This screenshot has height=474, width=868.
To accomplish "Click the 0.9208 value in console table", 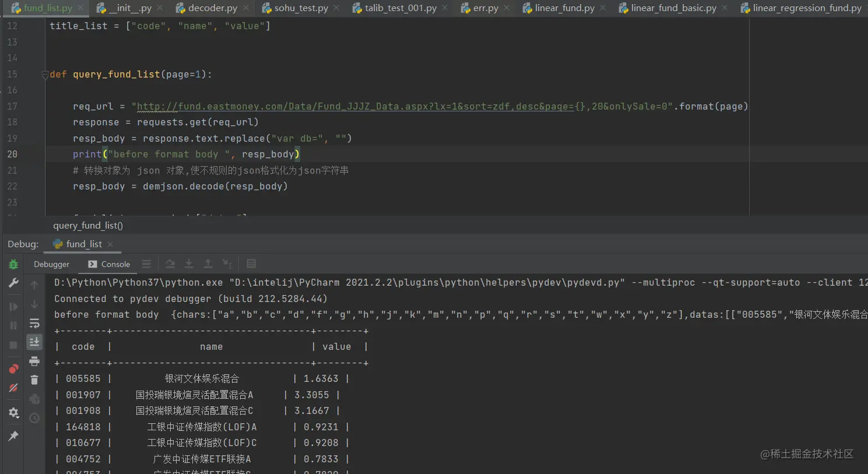I will [321, 443].
